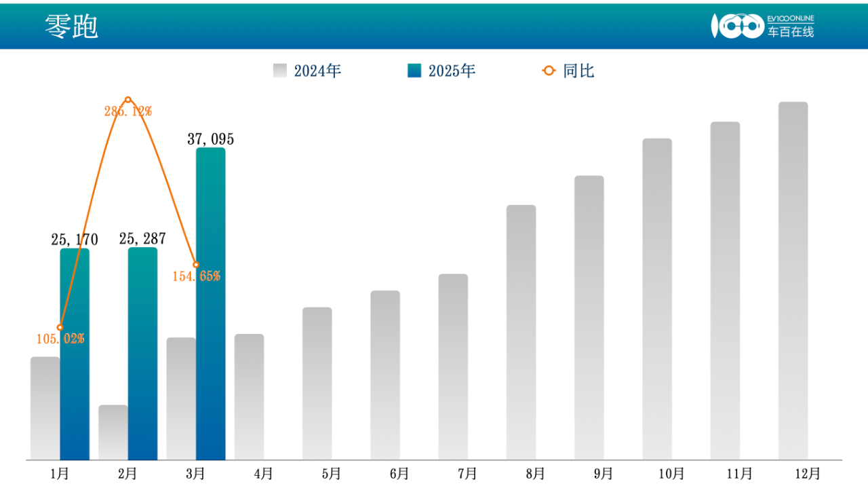Click the 154.65% growth label
The image size is (868, 486).
tap(196, 276)
